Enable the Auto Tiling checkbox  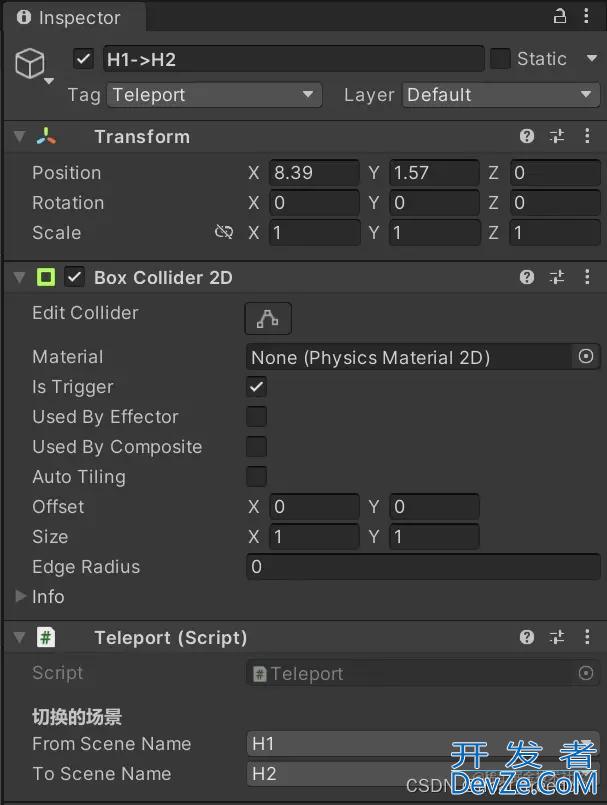click(x=256, y=476)
